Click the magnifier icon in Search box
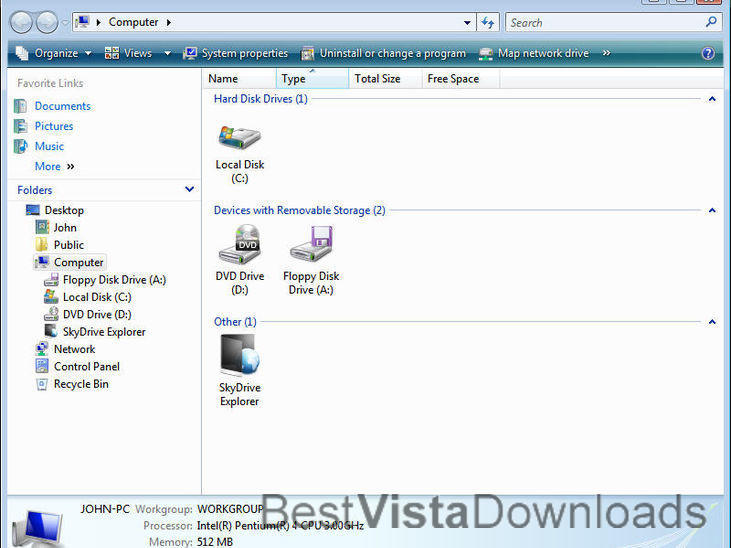Image resolution: width=731 pixels, height=548 pixels. [x=711, y=21]
